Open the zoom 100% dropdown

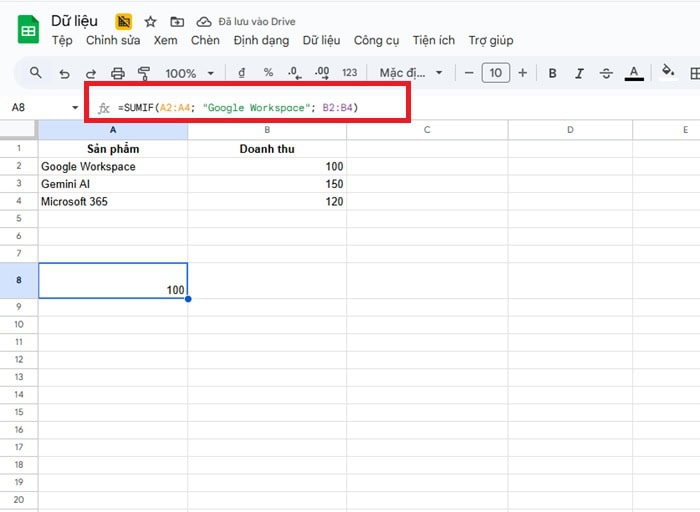pos(190,73)
